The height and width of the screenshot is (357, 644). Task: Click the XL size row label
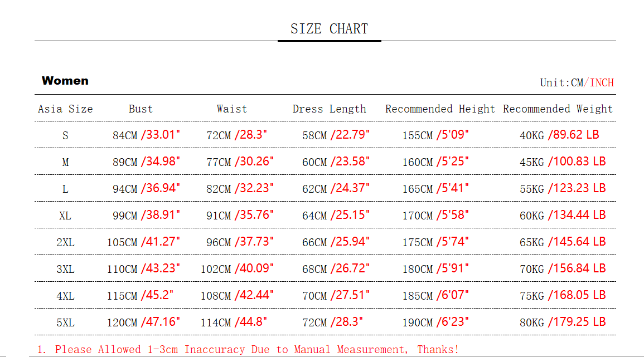65,216
